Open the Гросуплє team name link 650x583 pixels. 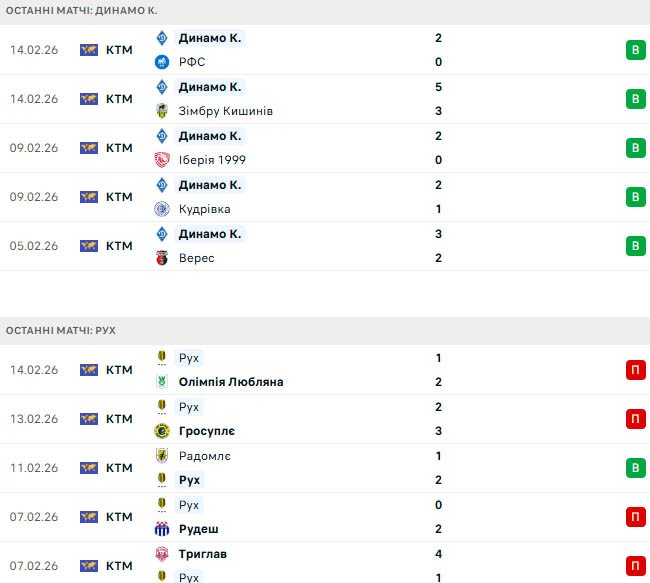[209, 431]
